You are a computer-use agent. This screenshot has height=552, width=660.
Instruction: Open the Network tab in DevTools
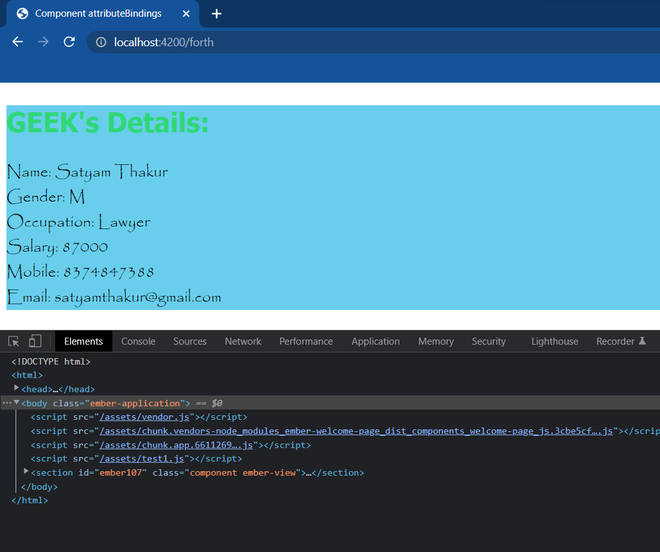242,341
